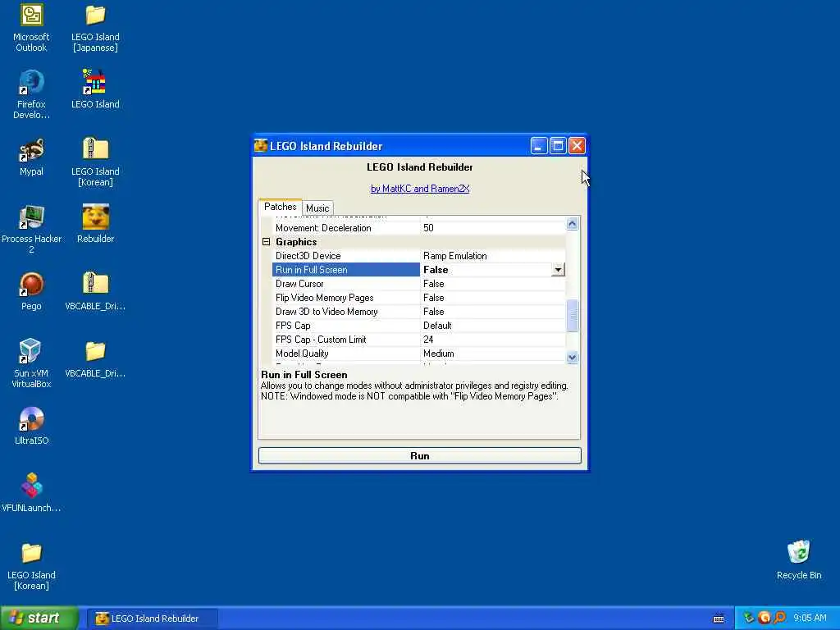Screen dimensions: 840x630
Task: Switch to the Patches tab
Action: (281, 207)
